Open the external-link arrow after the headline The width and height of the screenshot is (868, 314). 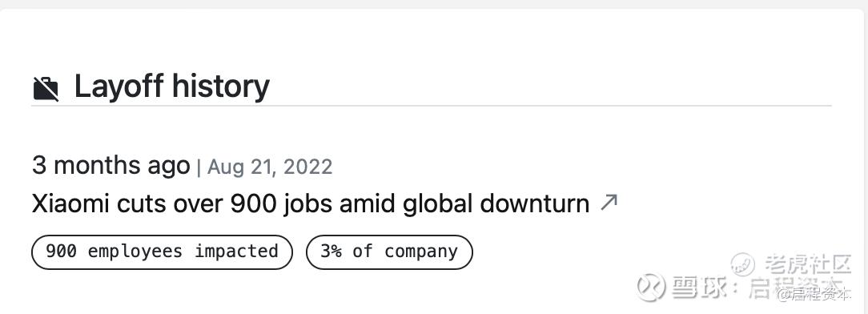(x=609, y=203)
